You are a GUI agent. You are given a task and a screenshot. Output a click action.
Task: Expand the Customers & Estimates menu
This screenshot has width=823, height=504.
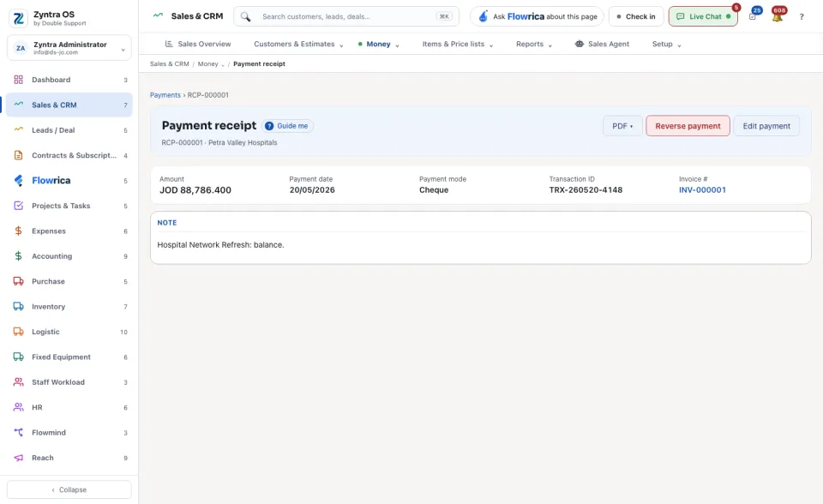(x=298, y=44)
